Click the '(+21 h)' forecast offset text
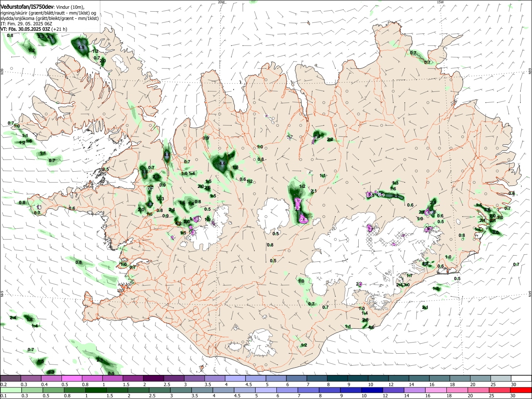The image size is (532, 399). 60,29
